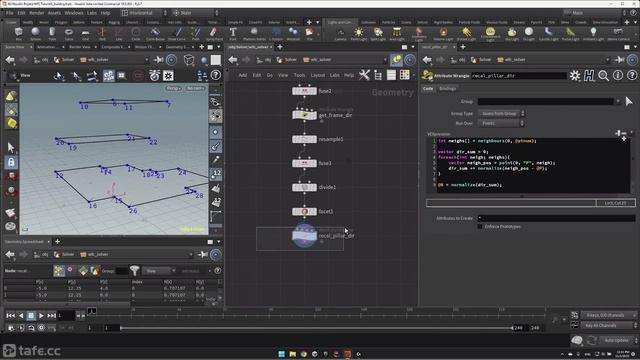Open the Horizontal desktop layout dropdown

coord(144,13)
